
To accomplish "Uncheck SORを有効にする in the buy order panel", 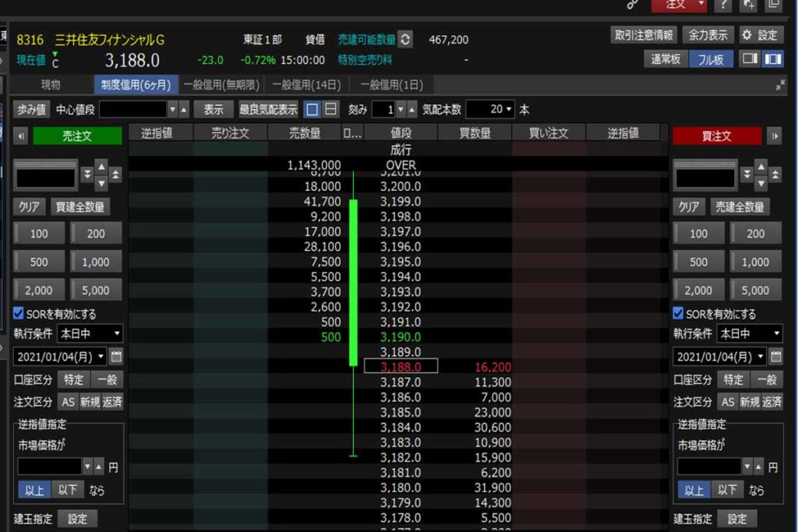I will pos(678,313).
